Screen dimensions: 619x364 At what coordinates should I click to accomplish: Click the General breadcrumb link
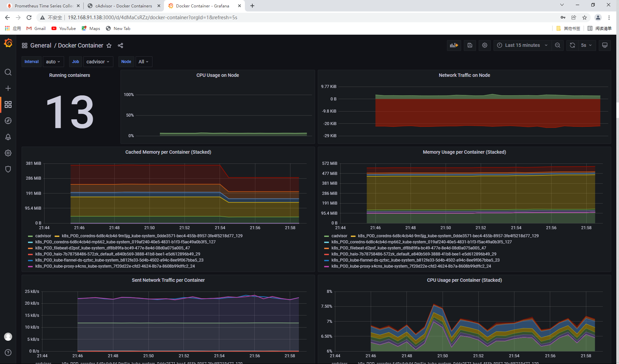pyautogui.click(x=41, y=45)
